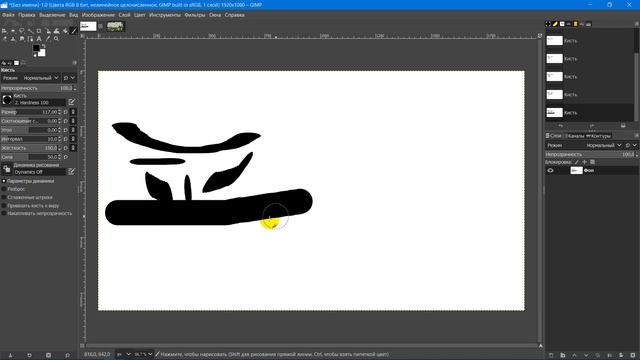
Task: Click the foreground black color swatch
Action: click(36, 48)
